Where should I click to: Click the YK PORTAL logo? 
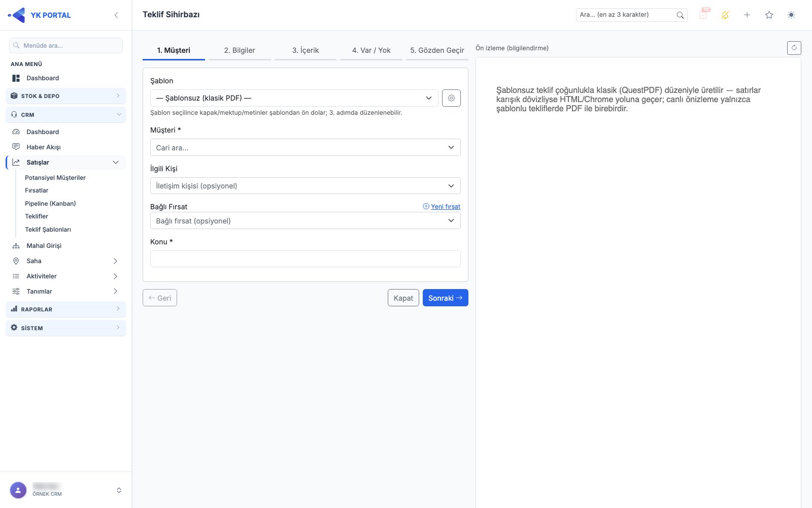pyautogui.click(x=40, y=15)
